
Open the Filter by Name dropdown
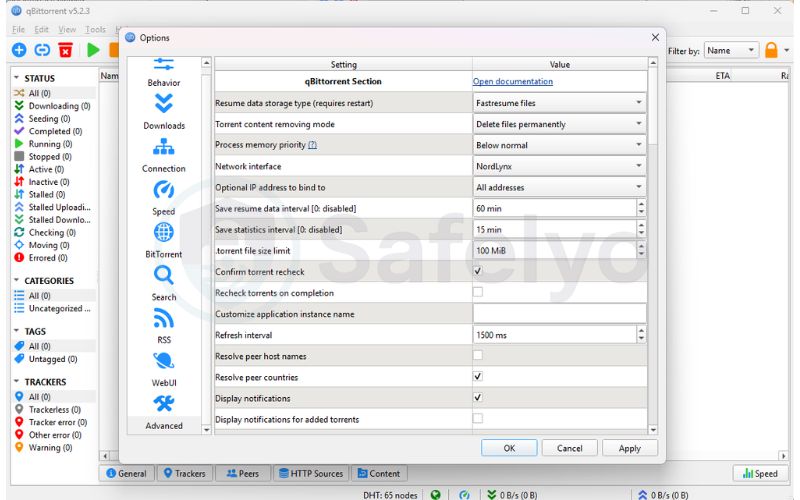coord(731,51)
